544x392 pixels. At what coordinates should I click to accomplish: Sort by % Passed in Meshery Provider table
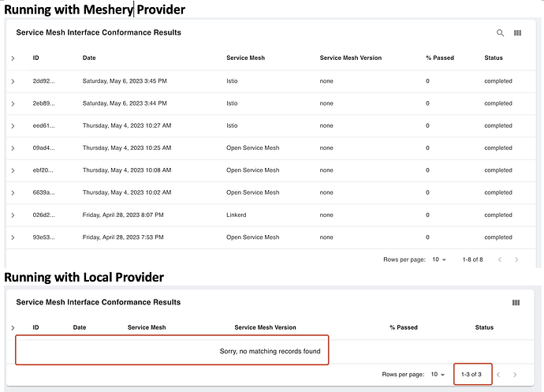pos(440,58)
